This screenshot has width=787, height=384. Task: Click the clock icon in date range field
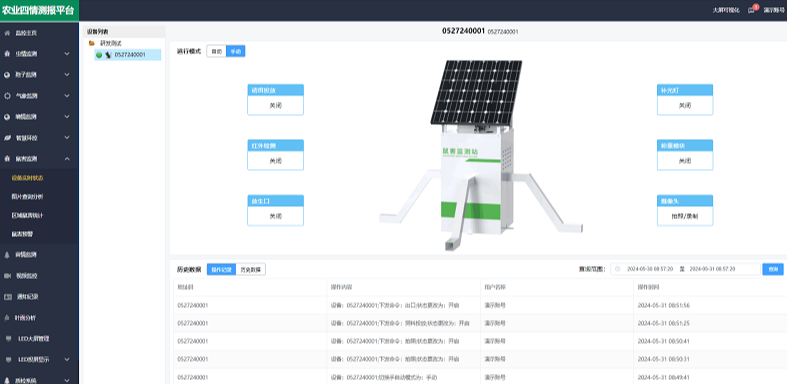pos(617,269)
